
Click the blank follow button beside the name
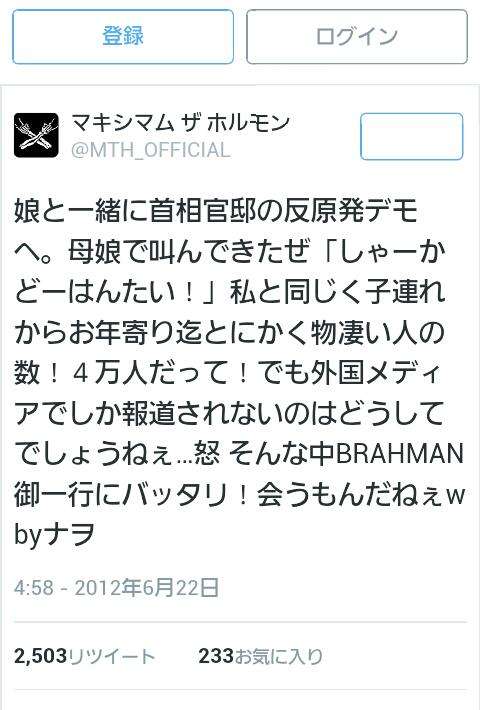tap(412, 136)
